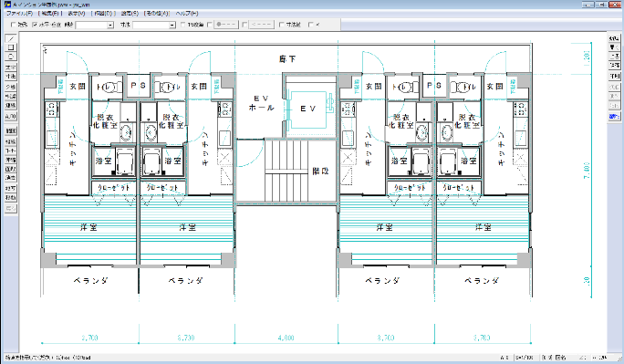Select the 移動 move tool
This screenshot has width=624, height=364.
(x=11, y=198)
